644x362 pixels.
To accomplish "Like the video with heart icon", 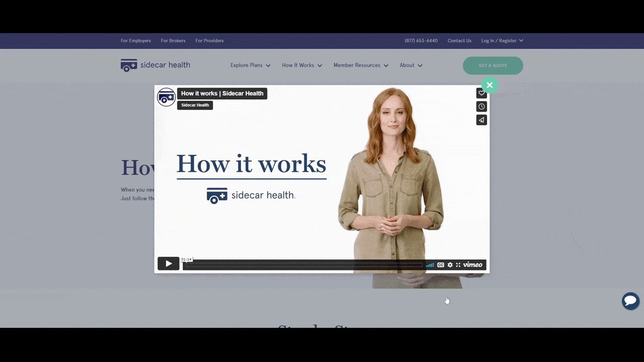I will pyautogui.click(x=481, y=93).
